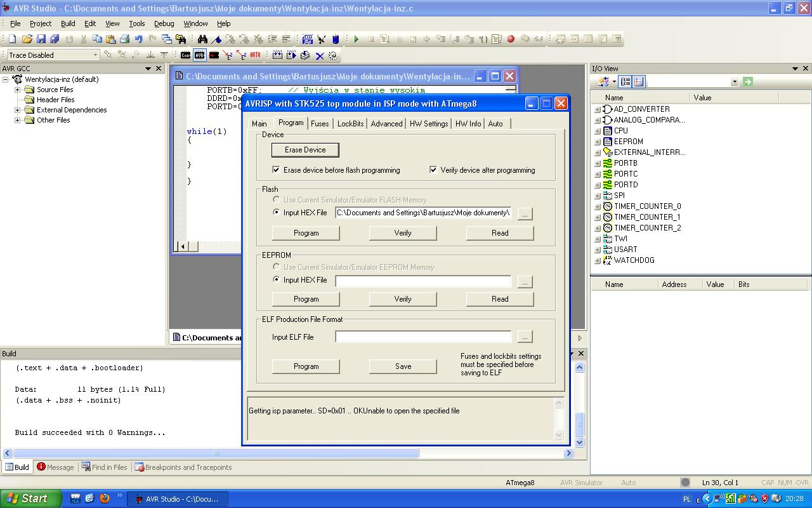
Task: Toggle Verify device after programming checkbox
Action: point(433,170)
